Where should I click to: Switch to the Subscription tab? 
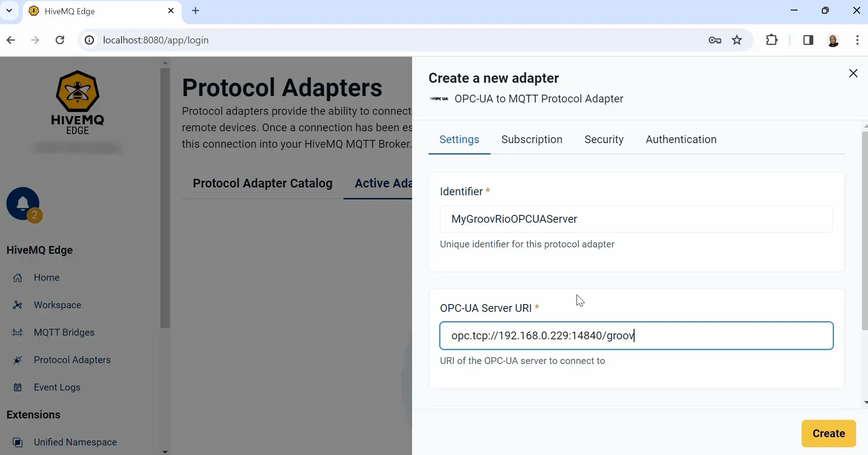pyautogui.click(x=532, y=139)
